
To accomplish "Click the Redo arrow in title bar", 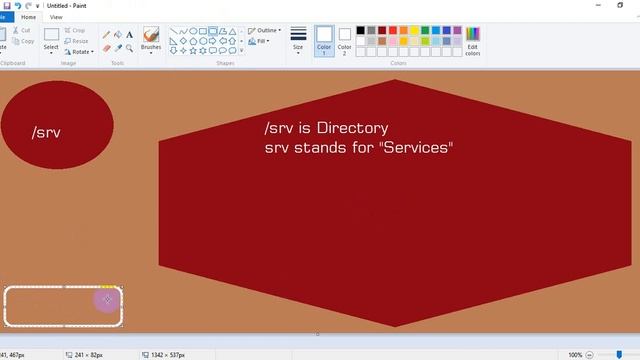I will click(x=28, y=6).
